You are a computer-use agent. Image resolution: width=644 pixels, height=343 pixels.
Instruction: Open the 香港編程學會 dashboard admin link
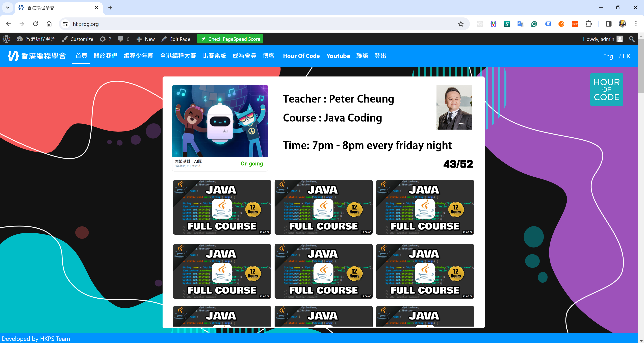point(36,39)
